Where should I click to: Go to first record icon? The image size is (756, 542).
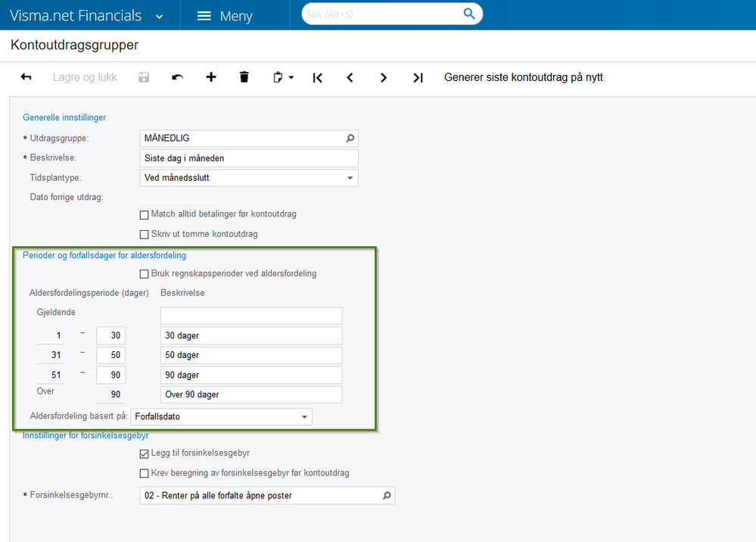click(317, 78)
